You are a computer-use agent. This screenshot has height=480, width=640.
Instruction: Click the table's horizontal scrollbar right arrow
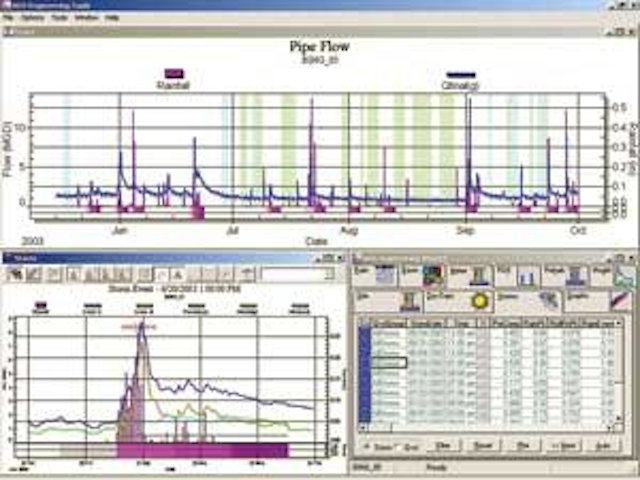tap(610, 428)
